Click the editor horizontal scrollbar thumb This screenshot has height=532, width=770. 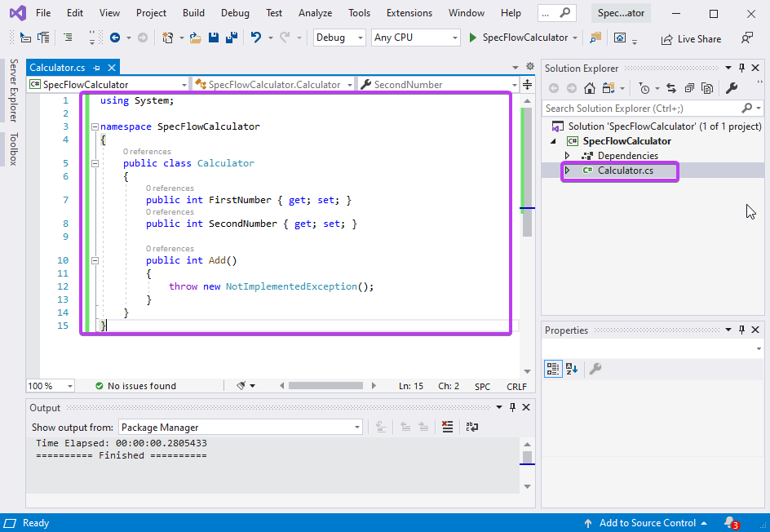coord(325,386)
